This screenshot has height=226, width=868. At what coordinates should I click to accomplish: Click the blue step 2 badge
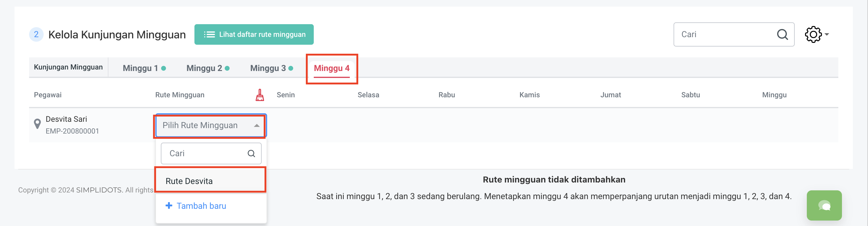coord(36,34)
